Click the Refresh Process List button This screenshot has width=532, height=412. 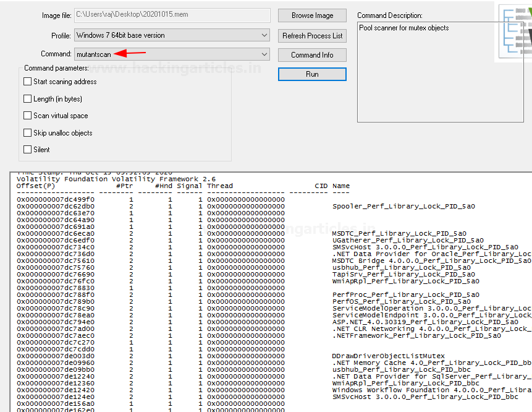coord(312,35)
